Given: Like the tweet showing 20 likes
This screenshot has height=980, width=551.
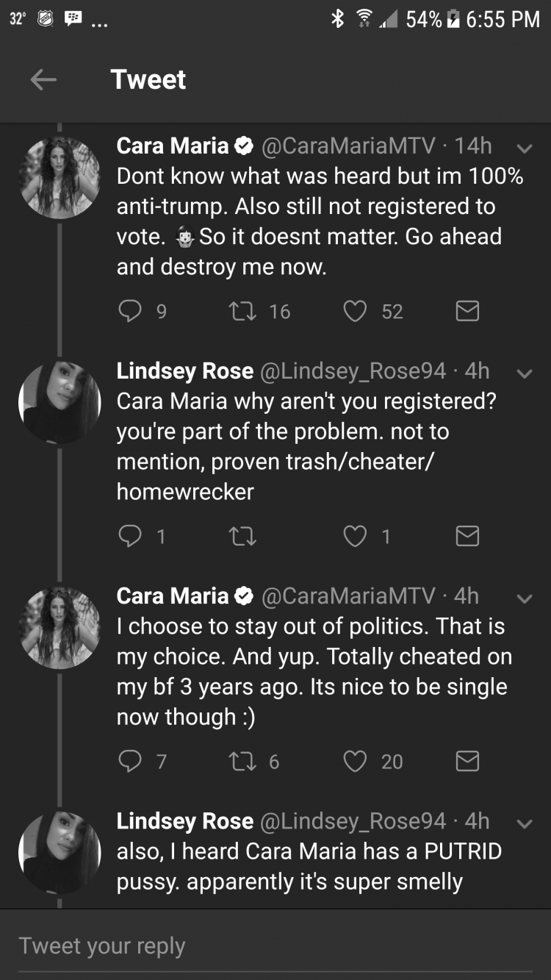Looking at the screenshot, I should (355, 762).
